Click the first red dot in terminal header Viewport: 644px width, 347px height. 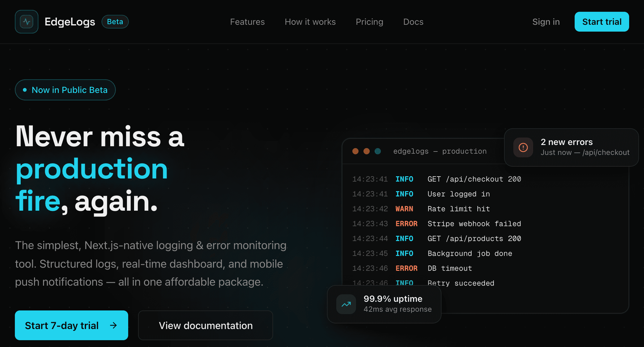click(x=355, y=151)
